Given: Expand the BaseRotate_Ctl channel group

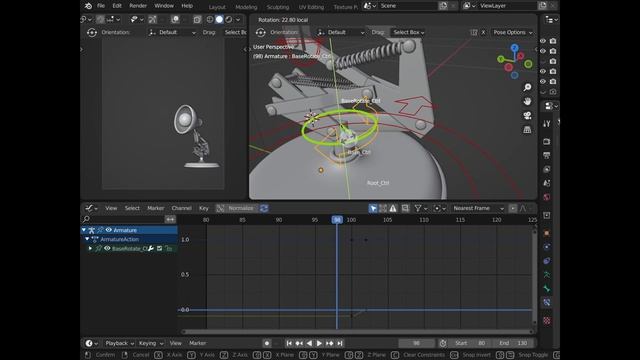Looking at the screenshot, I should click(x=90, y=248).
